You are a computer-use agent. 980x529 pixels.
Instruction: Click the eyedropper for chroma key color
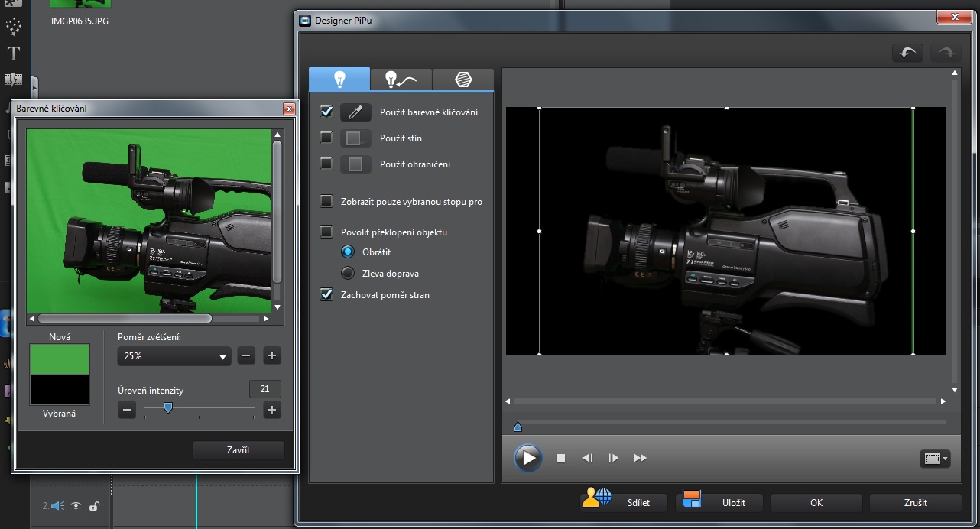tap(355, 112)
